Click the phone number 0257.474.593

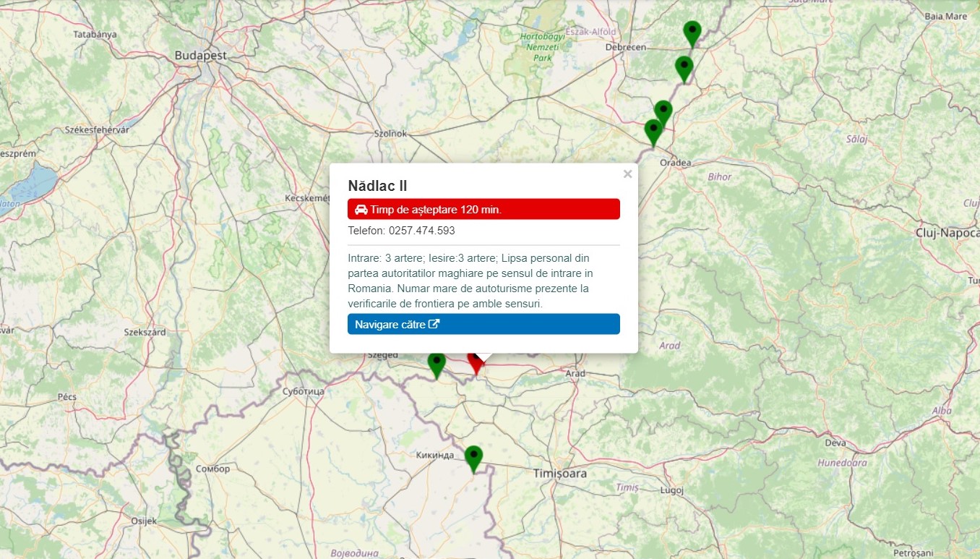click(x=421, y=231)
